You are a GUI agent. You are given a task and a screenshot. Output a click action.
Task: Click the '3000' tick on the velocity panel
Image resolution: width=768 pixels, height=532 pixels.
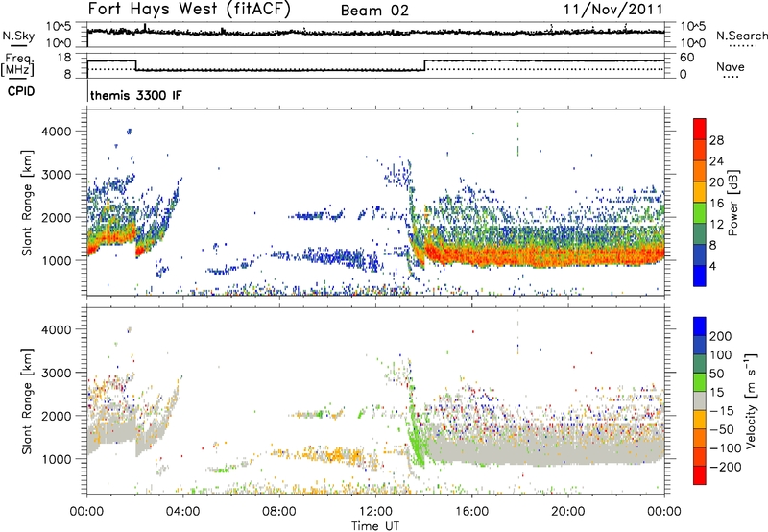point(56,373)
